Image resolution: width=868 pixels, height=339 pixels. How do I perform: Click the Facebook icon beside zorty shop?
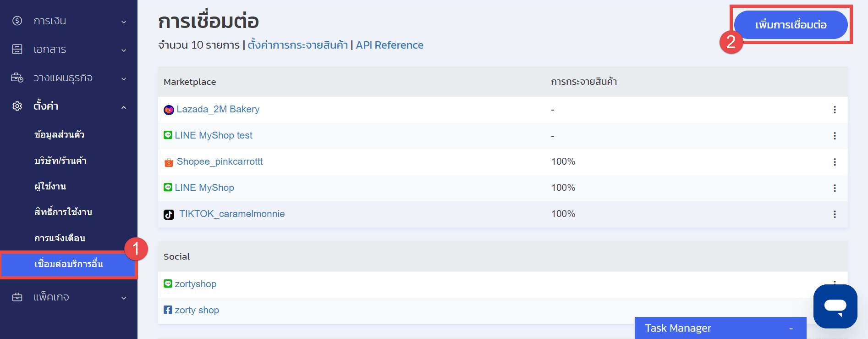click(x=168, y=310)
